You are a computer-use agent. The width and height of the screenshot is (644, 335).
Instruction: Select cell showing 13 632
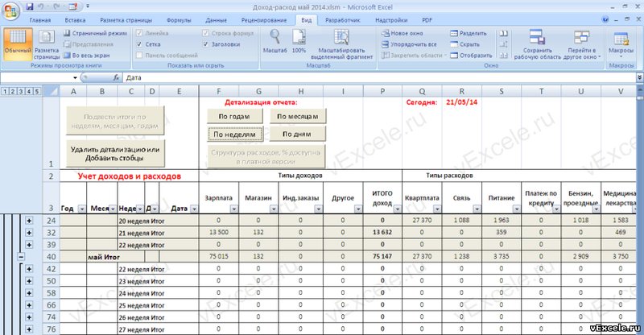[382, 232]
